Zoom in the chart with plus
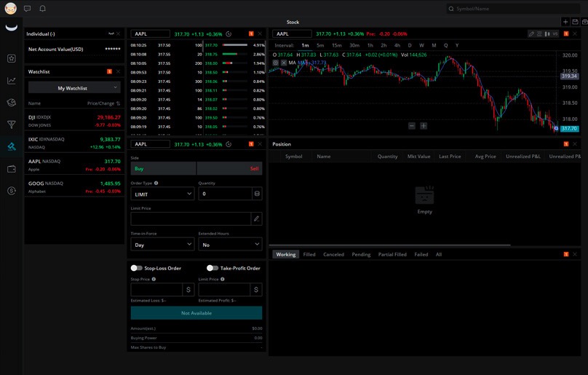The height and width of the screenshot is (375, 588). click(x=424, y=126)
